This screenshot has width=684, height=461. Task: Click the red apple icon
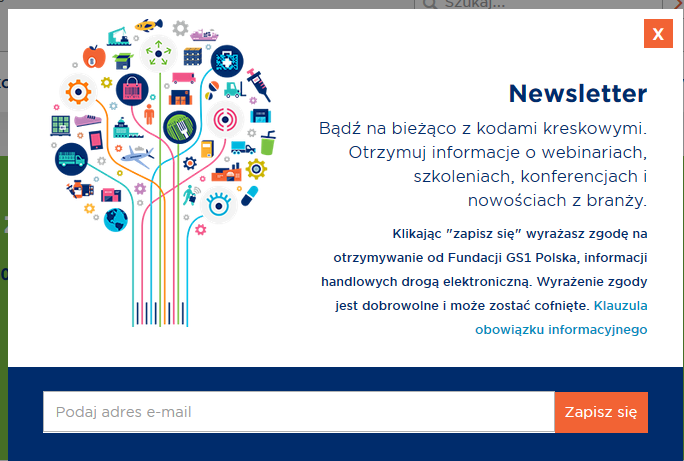(x=95, y=56)
